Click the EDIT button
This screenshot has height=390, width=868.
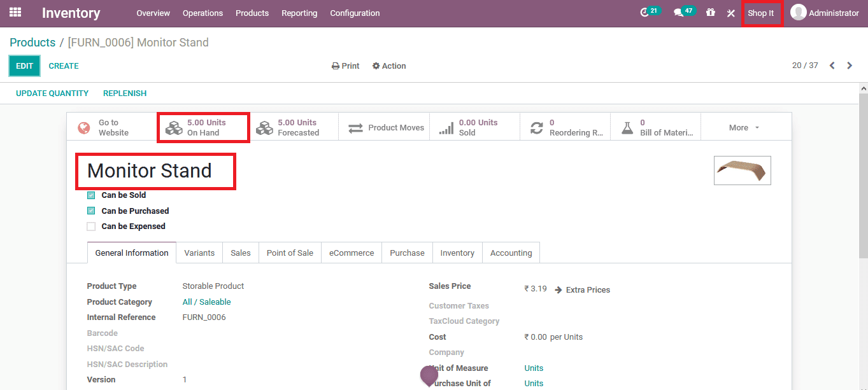pyautogui.click(x=24, y=66)
